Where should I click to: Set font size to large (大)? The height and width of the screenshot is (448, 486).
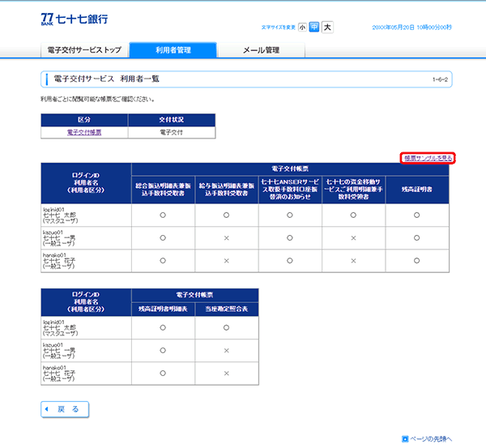327,28
